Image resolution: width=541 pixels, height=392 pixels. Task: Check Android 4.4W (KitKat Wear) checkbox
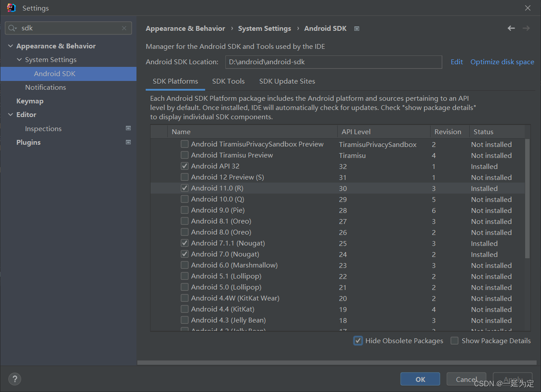click(x=185, y=298)
